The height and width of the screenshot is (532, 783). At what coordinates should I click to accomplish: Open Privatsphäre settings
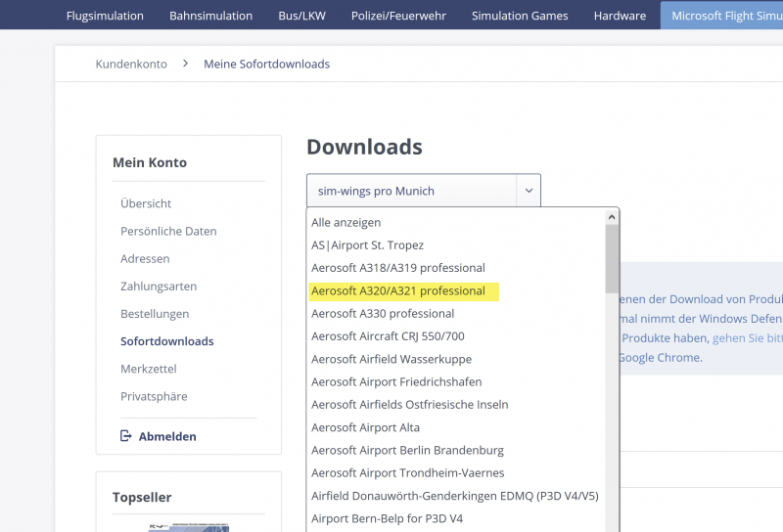pos(154,396)
